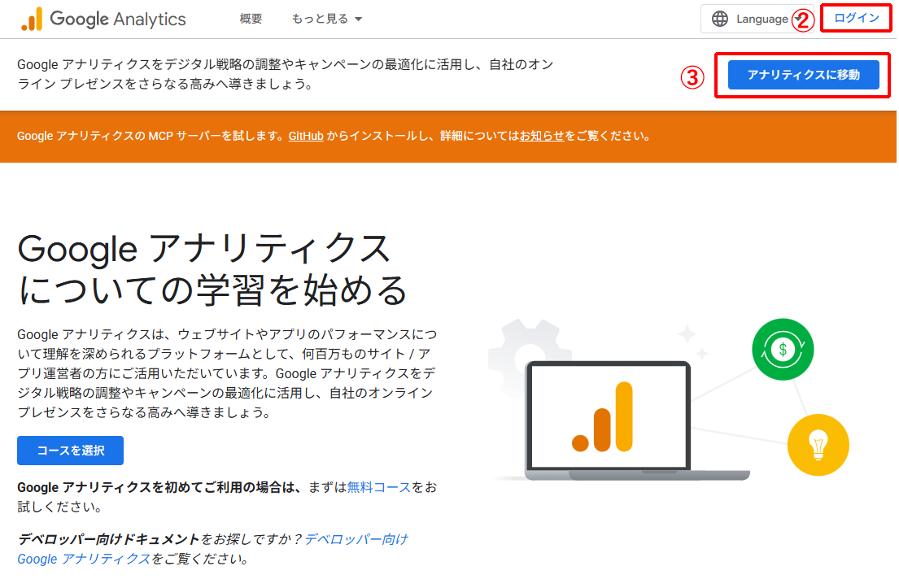Image resolution: width=899 pixels, height=588 pixels.
Task: Click the ログイン button
Action: (x=855, y=17)
